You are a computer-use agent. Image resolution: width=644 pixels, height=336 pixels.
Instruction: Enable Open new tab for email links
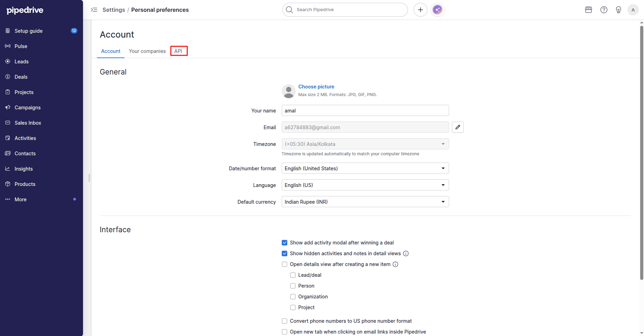pyautogui.click(x=285, y=332)
